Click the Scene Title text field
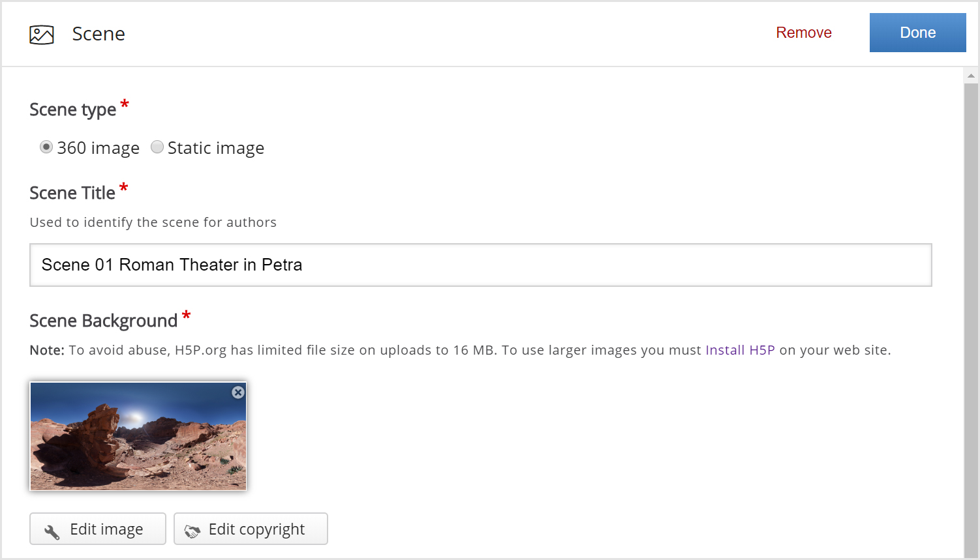This screenshot has width=980, height=560. (x=481, y=265)
